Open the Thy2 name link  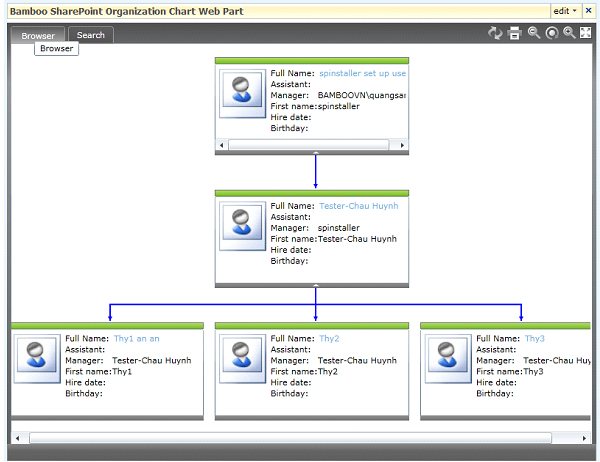click(x=329, y=338)
